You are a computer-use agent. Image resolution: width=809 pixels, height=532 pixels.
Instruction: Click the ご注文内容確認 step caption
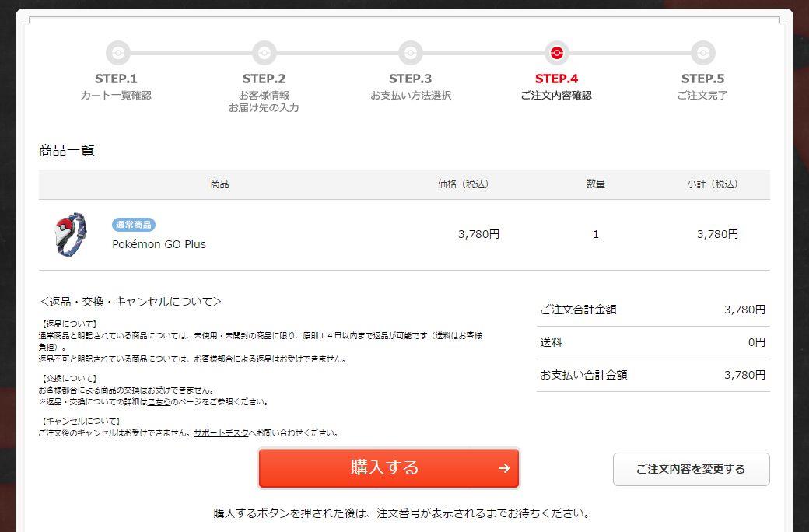click(556, 96)
